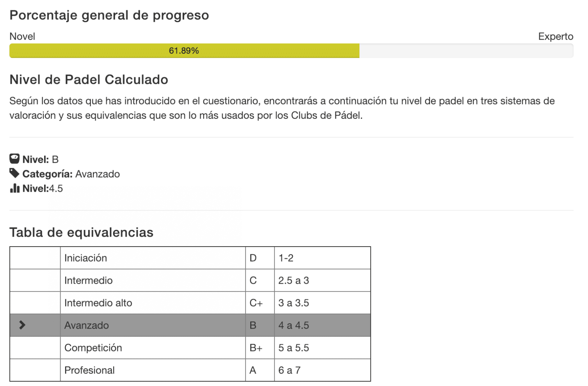Click the Tabla de equivalencias heading

(81, 233)
